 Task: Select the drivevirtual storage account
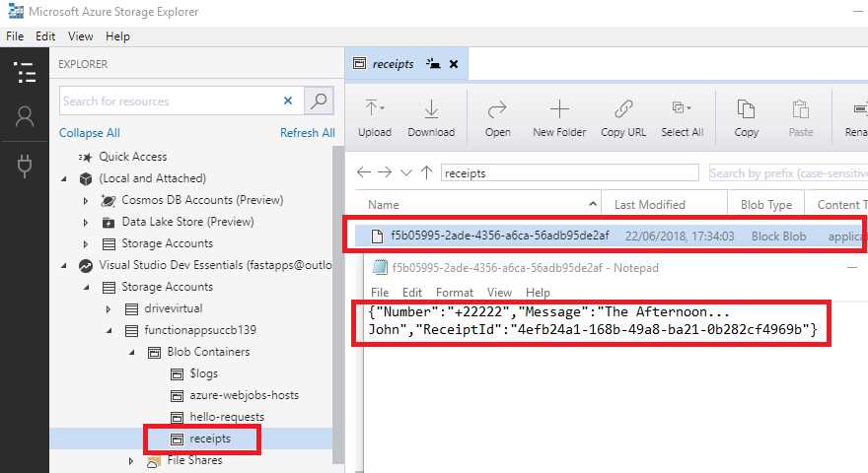click(x=174, y=308)
